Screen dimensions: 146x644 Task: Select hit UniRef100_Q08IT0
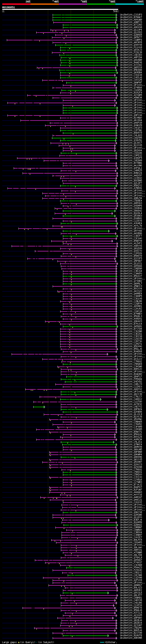tap(131, 251)
